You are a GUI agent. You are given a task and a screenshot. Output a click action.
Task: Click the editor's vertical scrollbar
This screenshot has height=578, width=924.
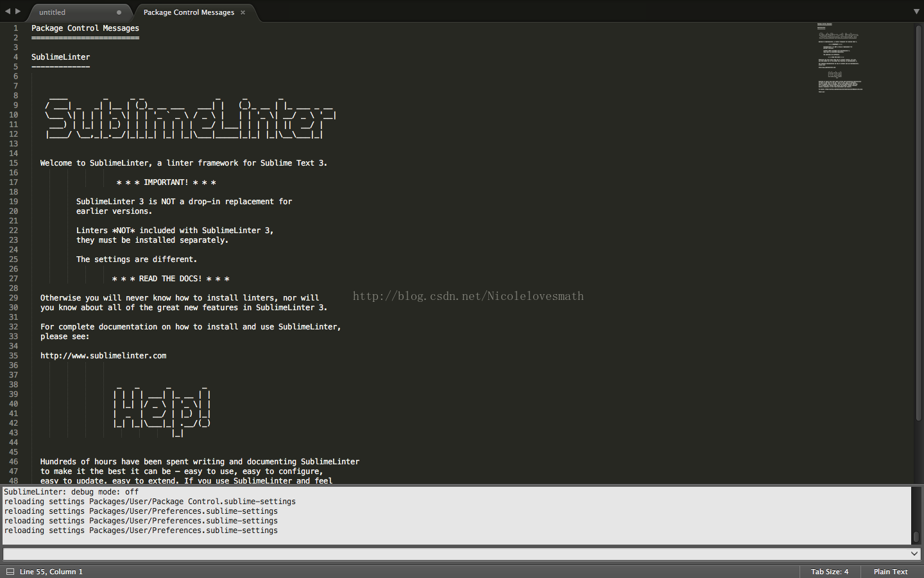919,223
